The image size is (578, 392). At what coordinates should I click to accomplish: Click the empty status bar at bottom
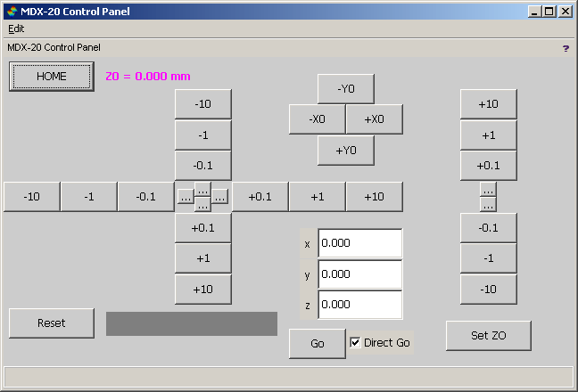pos(289,377)
